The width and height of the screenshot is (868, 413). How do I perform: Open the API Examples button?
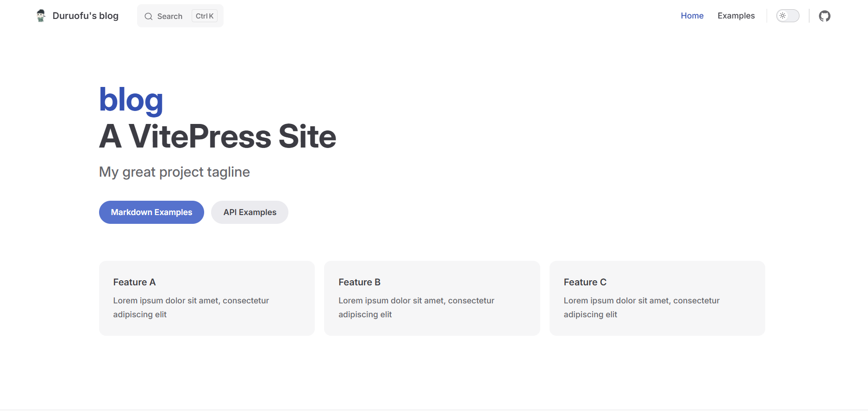250,212
